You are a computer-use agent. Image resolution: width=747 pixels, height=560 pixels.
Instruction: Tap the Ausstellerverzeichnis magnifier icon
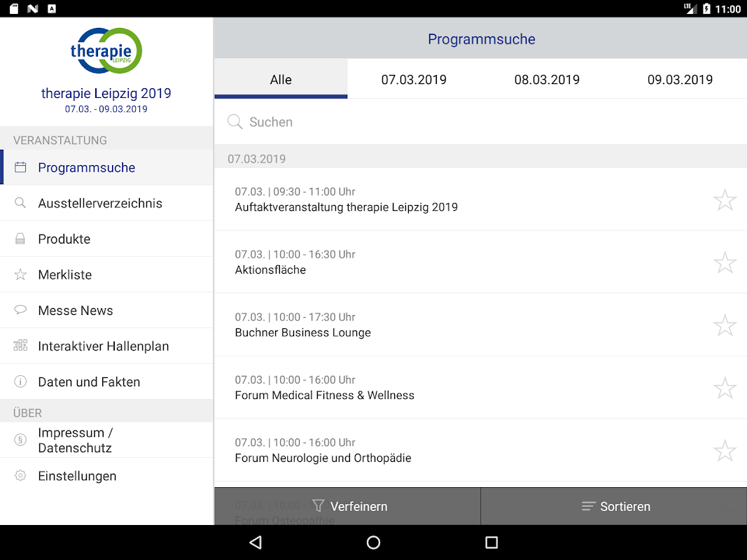(x=20, y=203)
